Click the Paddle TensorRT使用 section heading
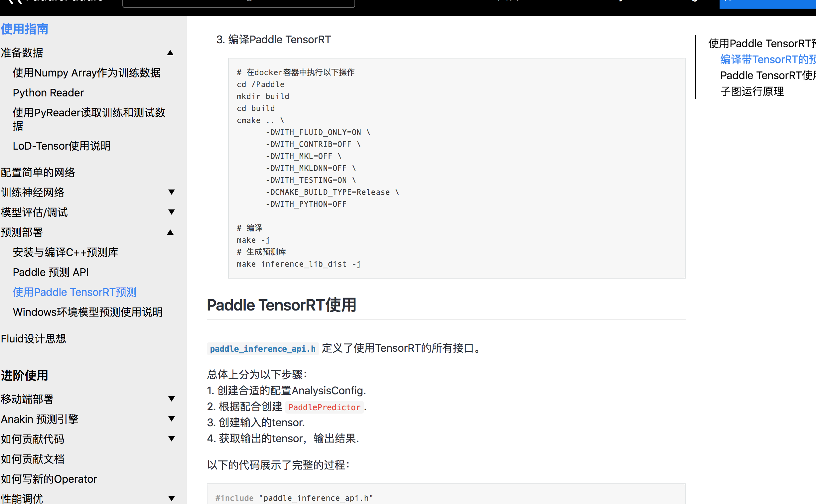 [x=281, y=305]
